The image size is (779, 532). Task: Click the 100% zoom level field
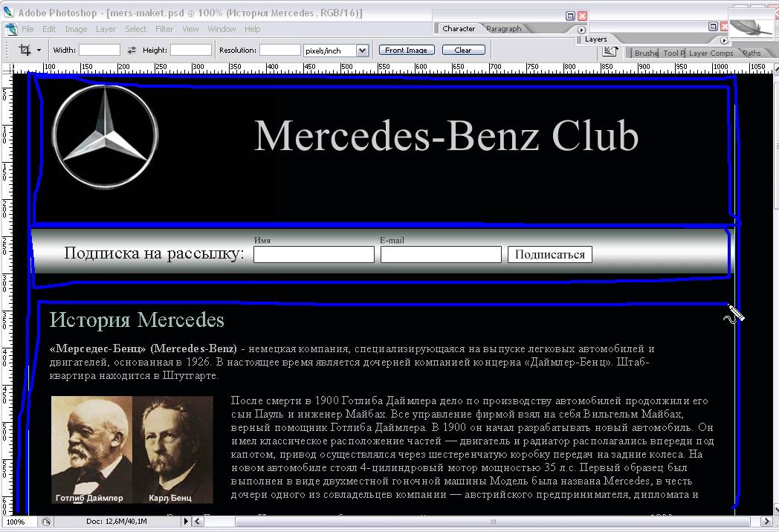coord(19,522)
